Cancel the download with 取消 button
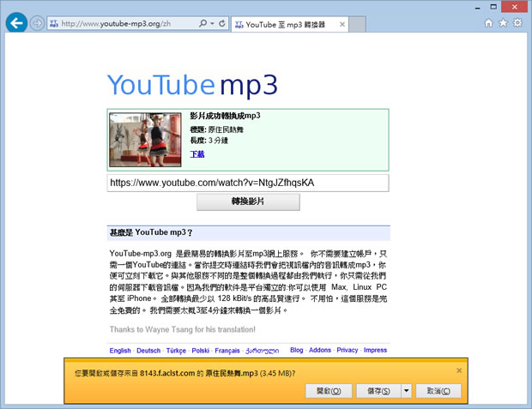The height and width of the screenshot is (409, 532). click(438, 390)
